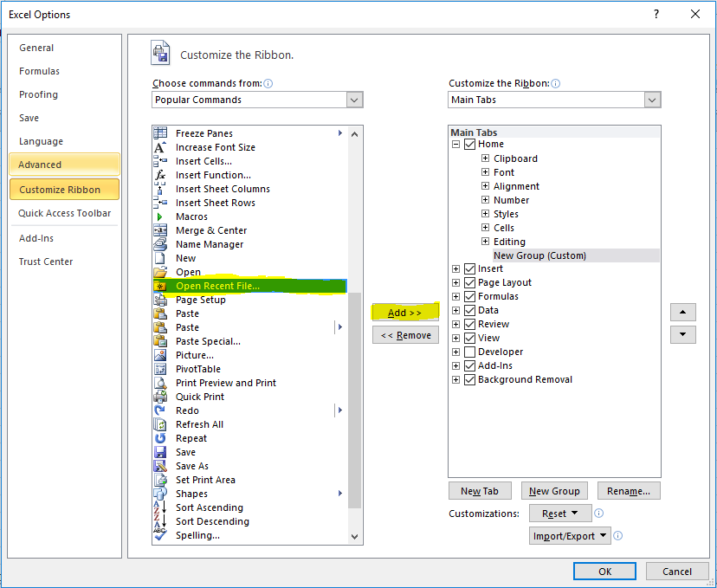717x588 pixels.
Task: Click the Quick Print icon
Action: click(x=160, y=397)
